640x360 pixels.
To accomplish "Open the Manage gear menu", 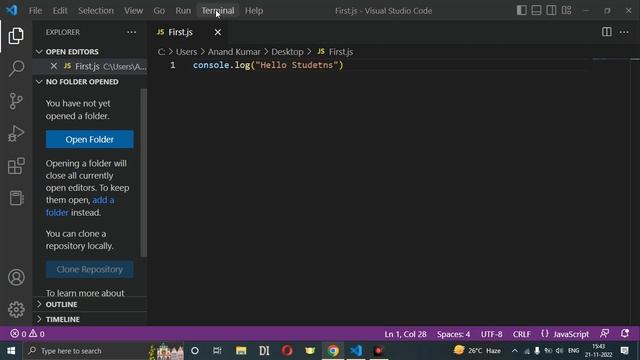I will click(16, 309).
